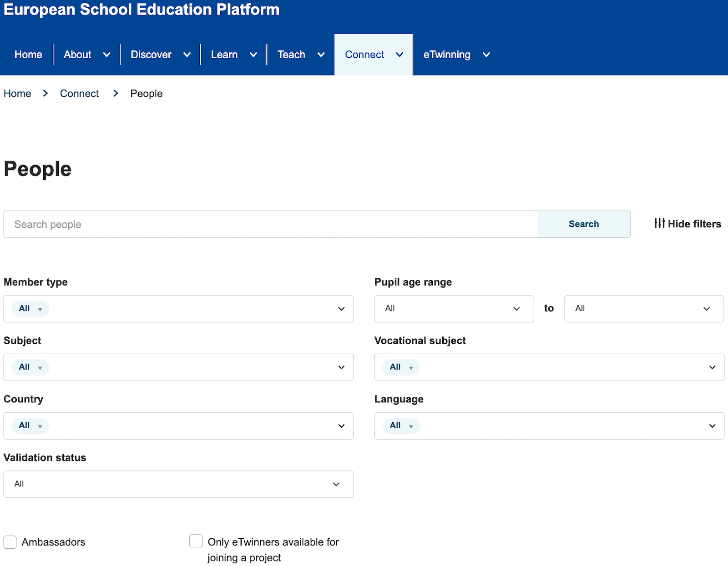Expand the Discover menu chevron
The image size is (728, 566).
[x=187, y=55]
